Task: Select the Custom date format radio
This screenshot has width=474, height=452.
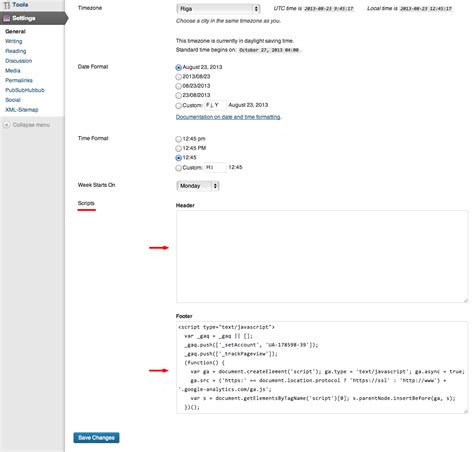Action: coord(178,106)
